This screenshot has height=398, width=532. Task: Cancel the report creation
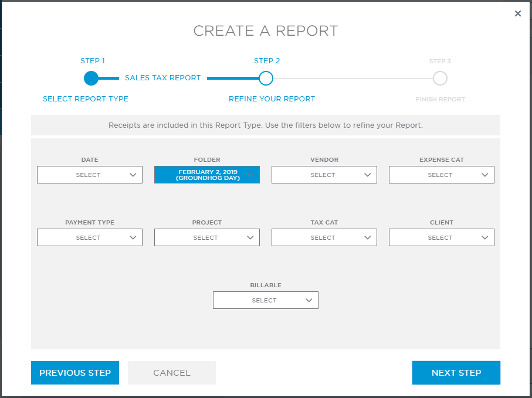[171, 373]
